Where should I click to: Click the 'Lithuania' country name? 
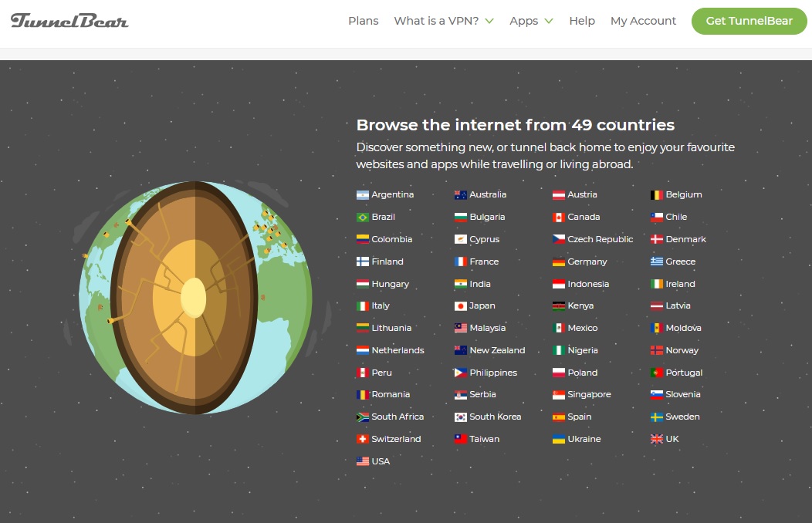pyautogui.click(x=391, y=328)
